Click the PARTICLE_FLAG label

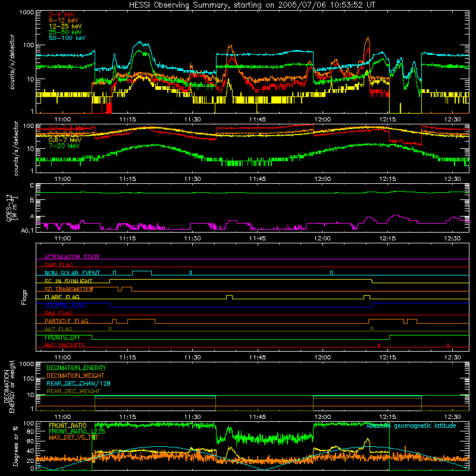(67, 321)
